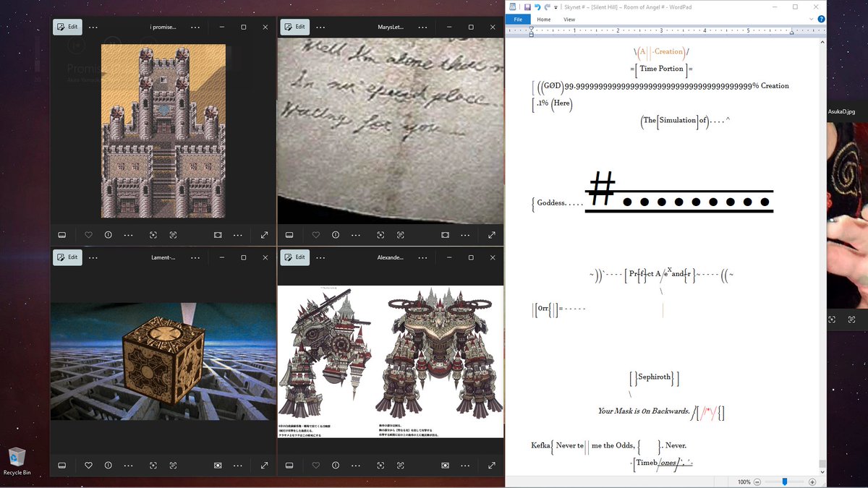
Task: Open the Customize Quick Access Toolbar dropdown in WordPad
Action: pyautogui.click(x=557, y=7)
